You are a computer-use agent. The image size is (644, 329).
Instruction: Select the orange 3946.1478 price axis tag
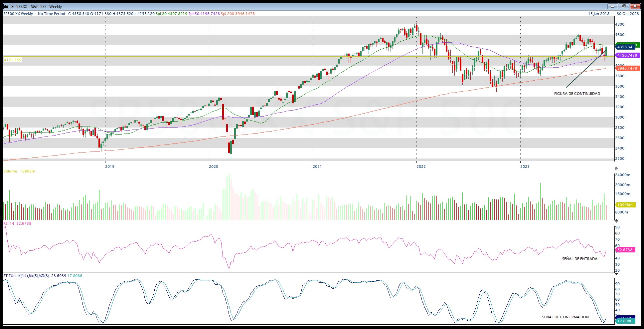[627, 68]
